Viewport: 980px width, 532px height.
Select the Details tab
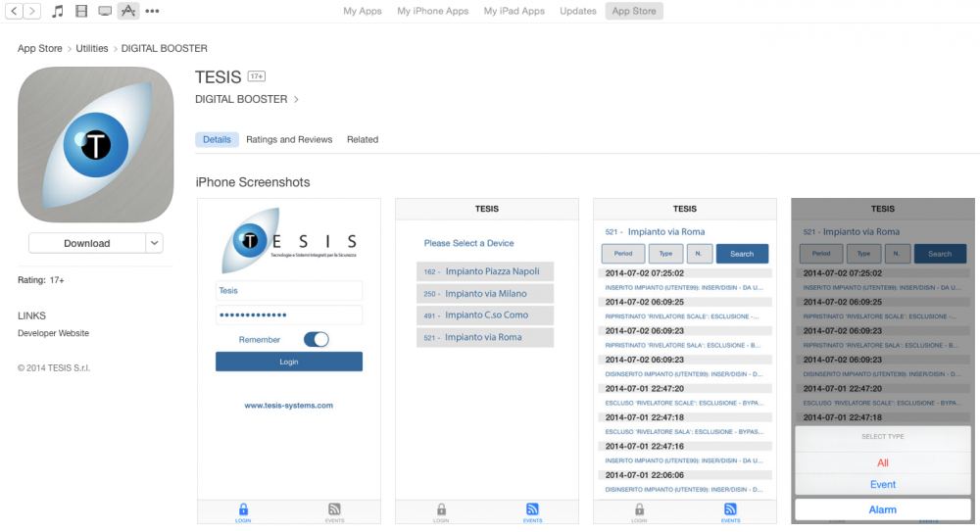(217, 139)
